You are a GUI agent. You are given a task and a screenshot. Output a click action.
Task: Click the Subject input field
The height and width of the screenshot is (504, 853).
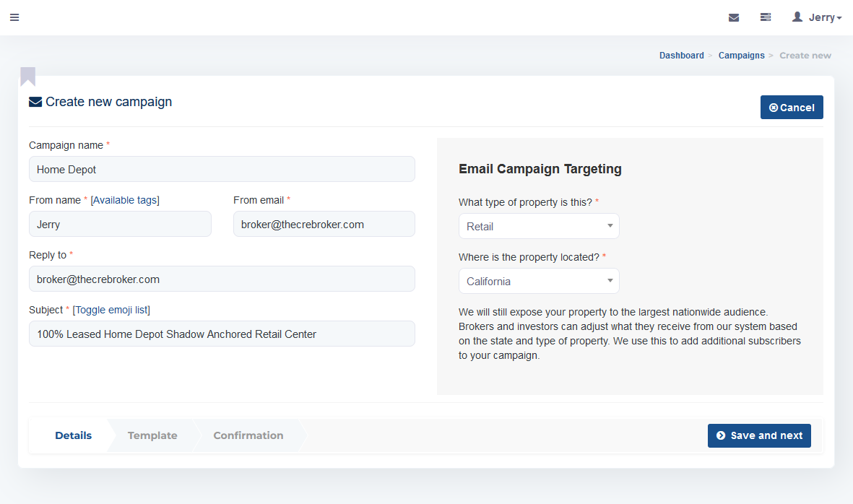[222, 334]
